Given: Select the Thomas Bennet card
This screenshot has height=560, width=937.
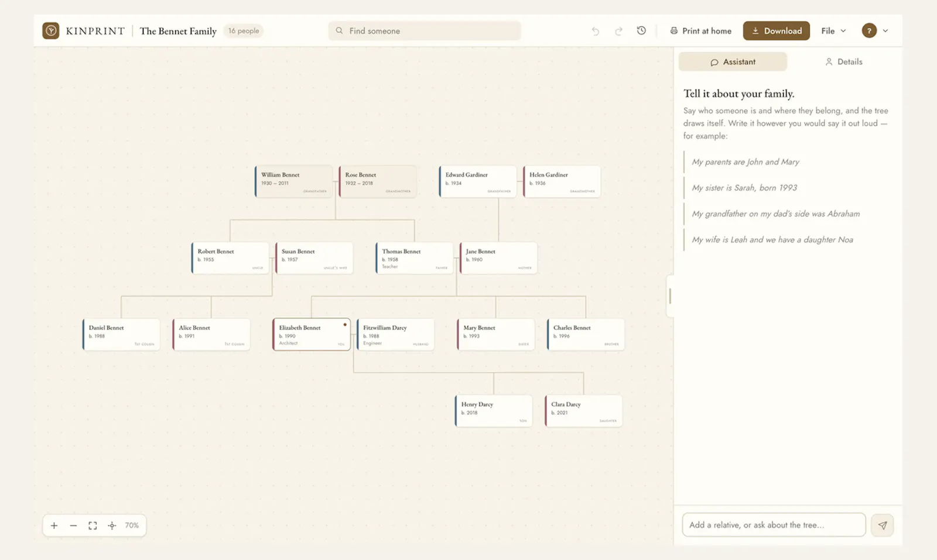Looking at the screenshot, I should coord(415,258).
